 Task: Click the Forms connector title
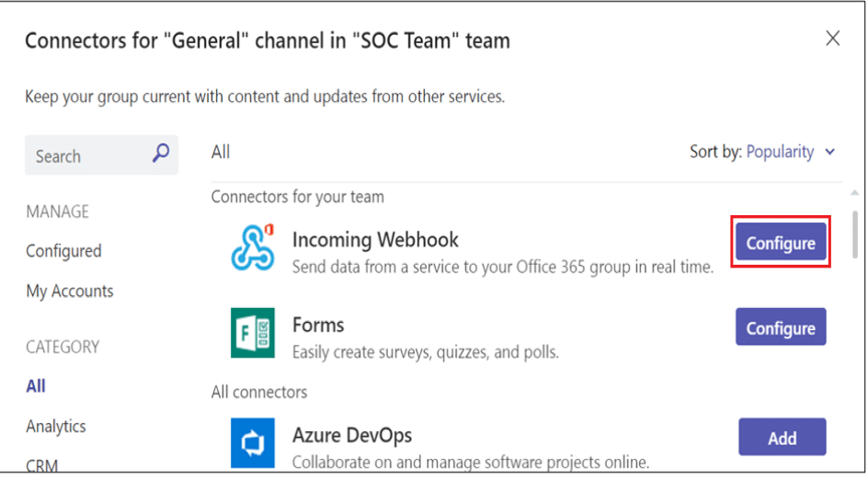[x=318, y=325]
